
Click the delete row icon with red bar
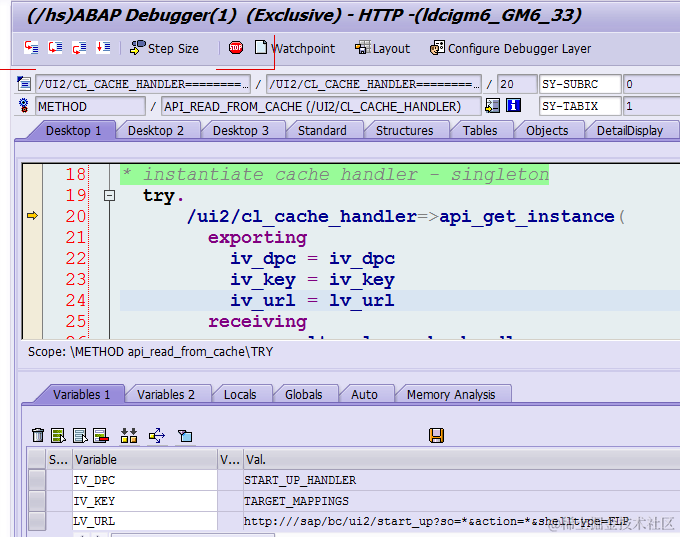(x=101, y=435)
